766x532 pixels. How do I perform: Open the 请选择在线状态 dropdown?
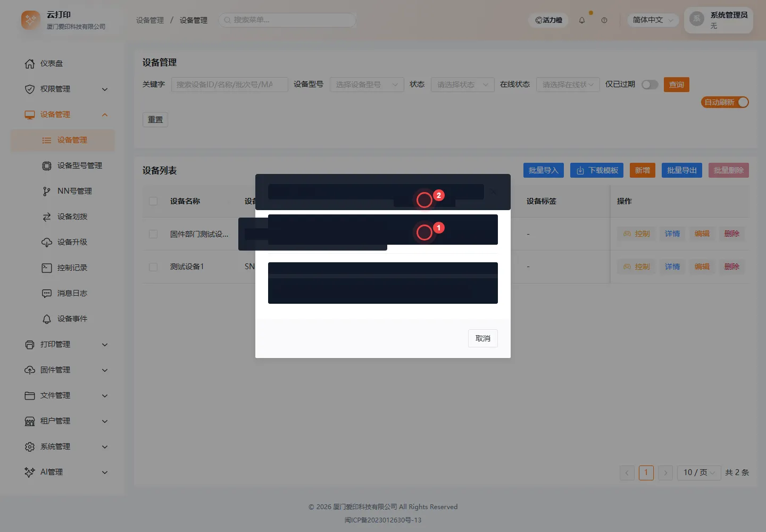pyautogui.click(x=568, y=85)
